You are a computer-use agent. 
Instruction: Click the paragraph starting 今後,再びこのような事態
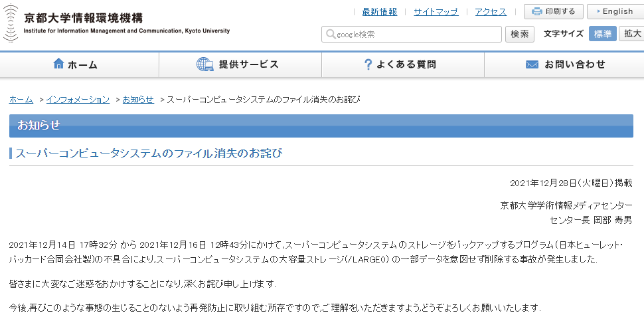(x=275, y=307)
